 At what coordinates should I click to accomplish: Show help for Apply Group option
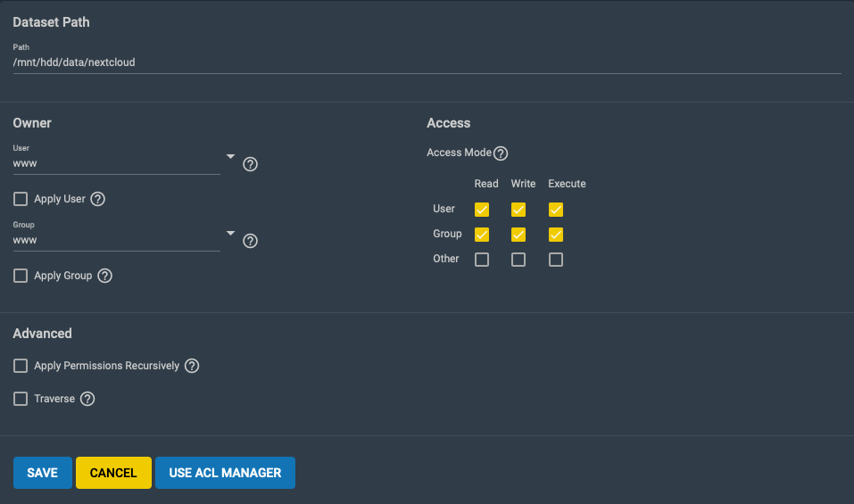coord(104,276)
